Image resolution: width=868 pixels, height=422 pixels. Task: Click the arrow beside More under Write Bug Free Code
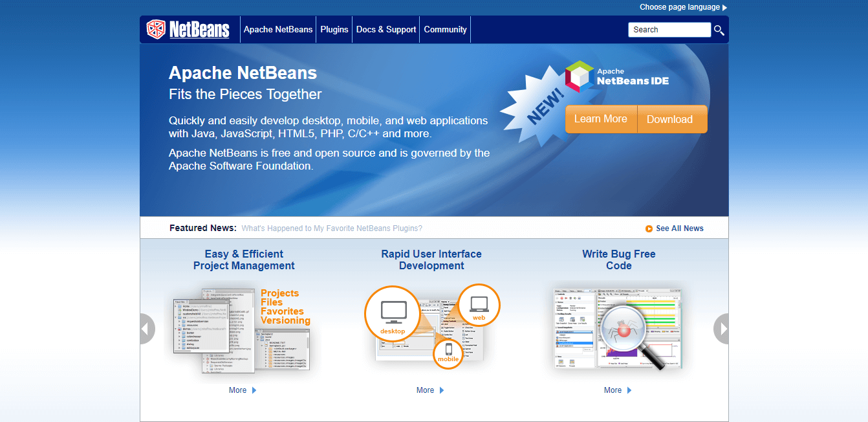point(629,390)
